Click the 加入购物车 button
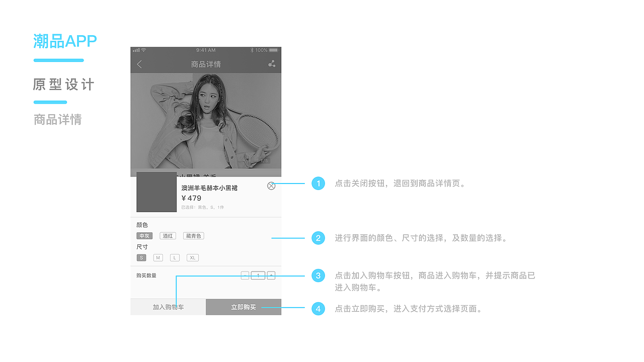This screenshot has width=644, height=362. (x=168, y=307)
